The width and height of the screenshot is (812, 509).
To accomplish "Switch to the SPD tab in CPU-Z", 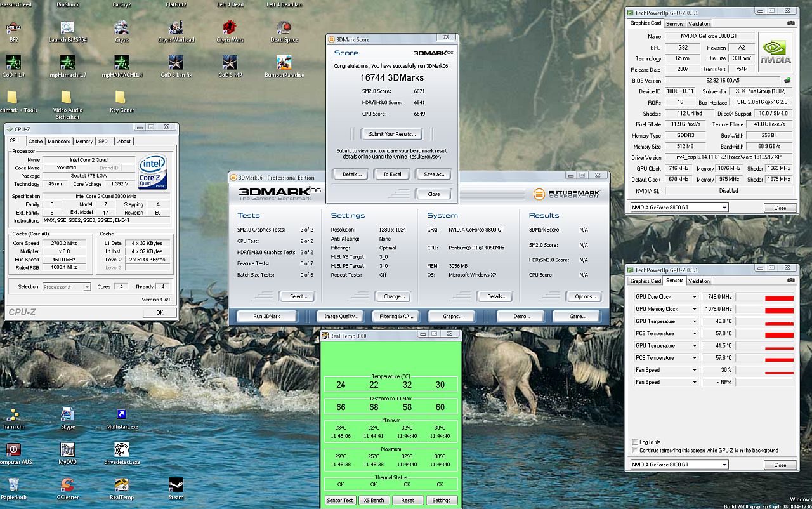I will (103, 142).
